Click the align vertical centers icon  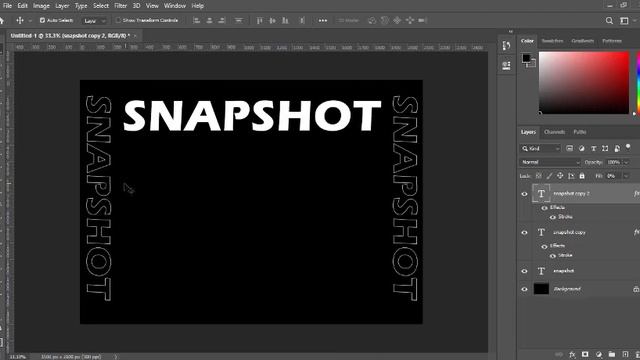[272, 20]
